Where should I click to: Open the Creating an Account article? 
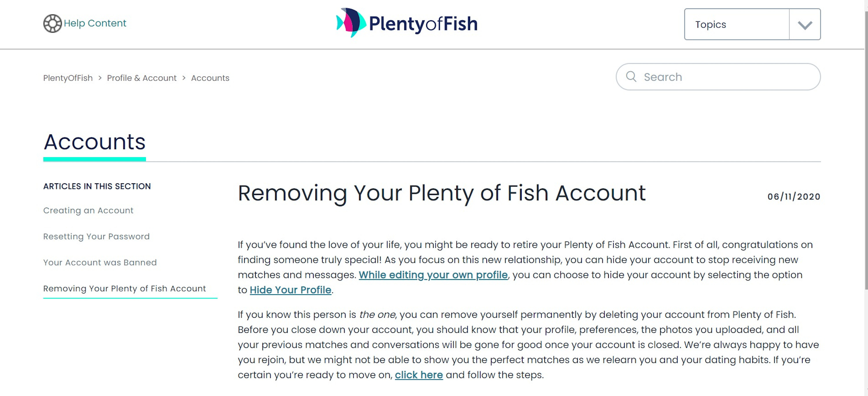88,211
